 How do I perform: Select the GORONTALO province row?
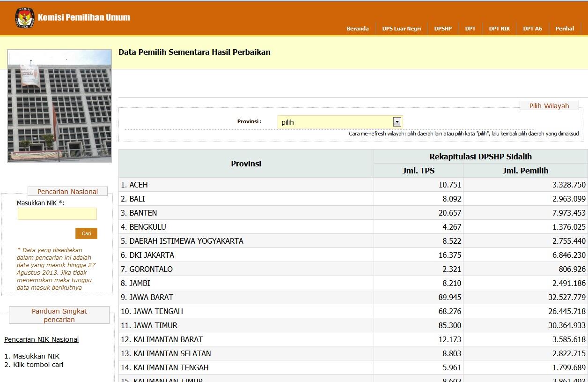353,269
